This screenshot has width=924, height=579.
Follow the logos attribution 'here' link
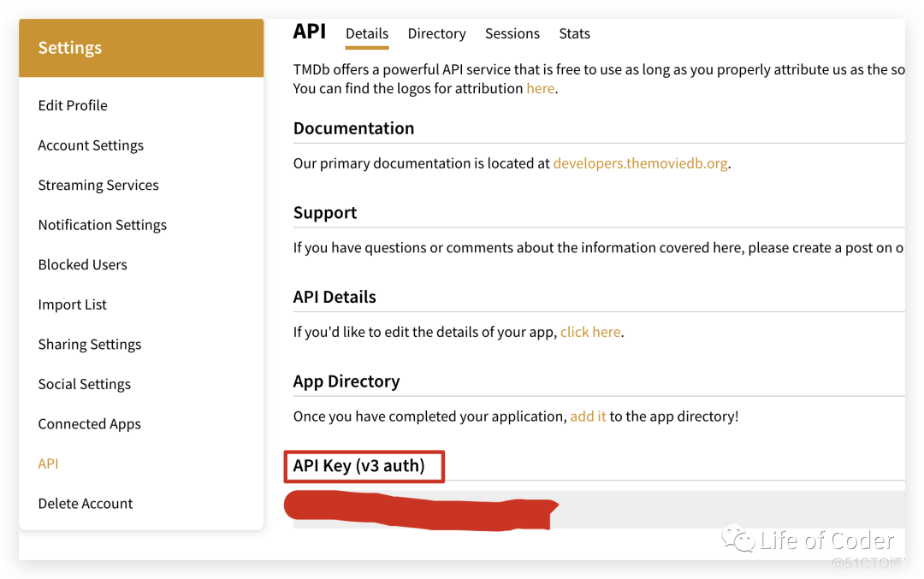540,88
